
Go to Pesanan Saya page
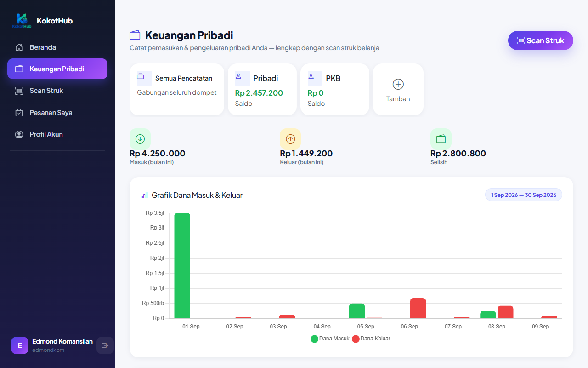point(57,113)
